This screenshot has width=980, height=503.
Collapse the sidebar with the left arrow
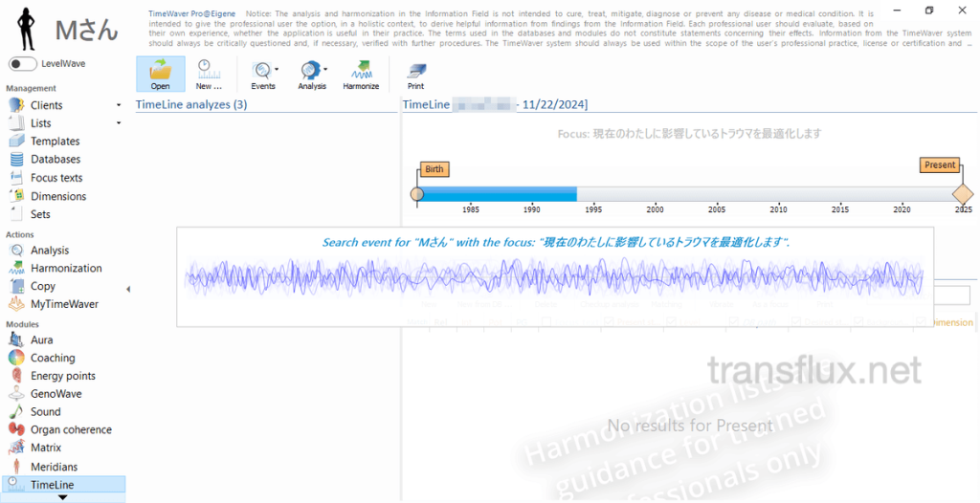[x=128, y=289]
